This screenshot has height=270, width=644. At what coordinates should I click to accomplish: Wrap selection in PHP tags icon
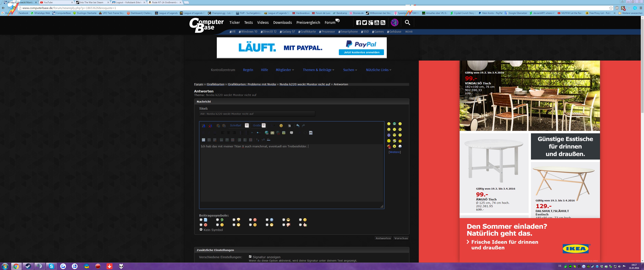pos(311,133)
